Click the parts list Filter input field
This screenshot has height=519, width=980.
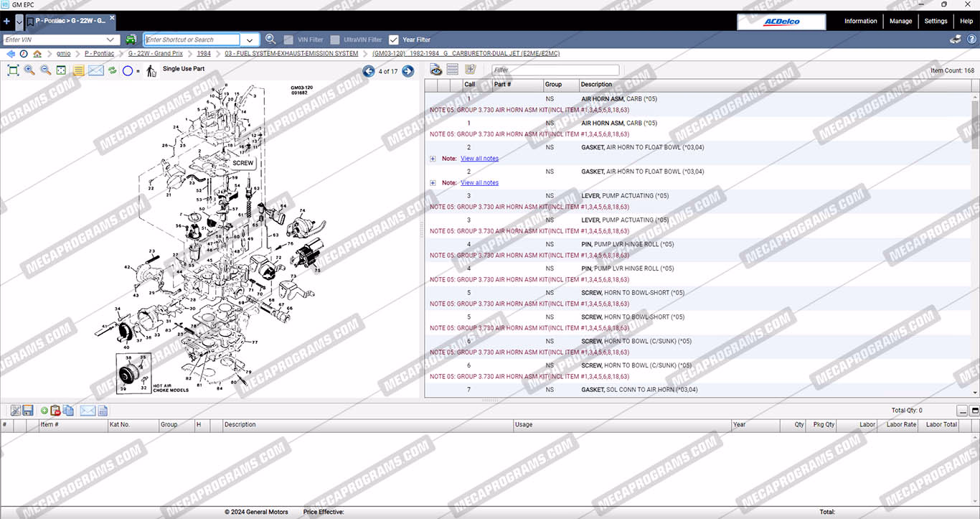(555, 70)
